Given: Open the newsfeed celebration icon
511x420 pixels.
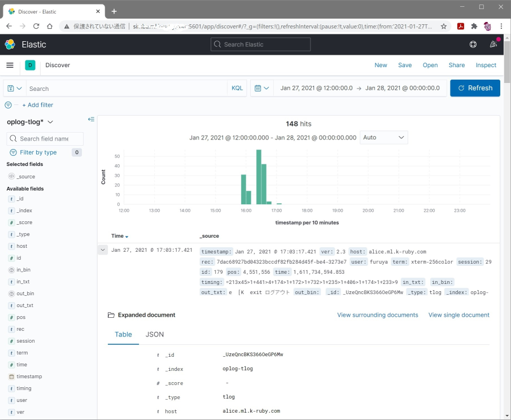Looking at the screenshot, I should click(493, 44).
